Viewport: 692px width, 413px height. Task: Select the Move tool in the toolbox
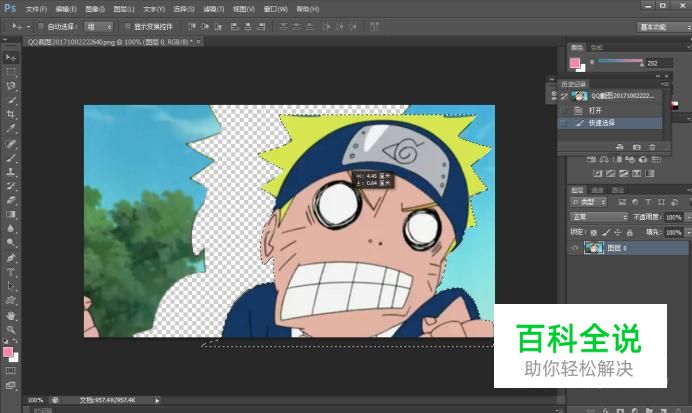click(11, 58)
